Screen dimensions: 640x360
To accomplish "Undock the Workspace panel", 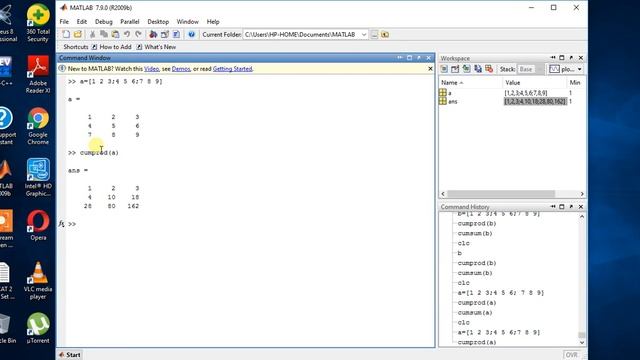I will coord(571,58).
